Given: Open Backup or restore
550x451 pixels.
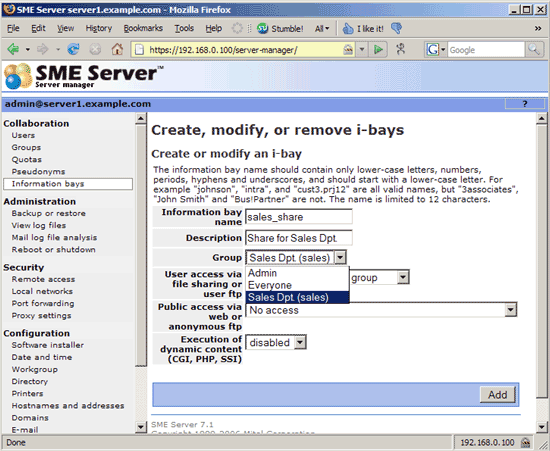Looking at the screenshot, I should [x=48, y=213].
